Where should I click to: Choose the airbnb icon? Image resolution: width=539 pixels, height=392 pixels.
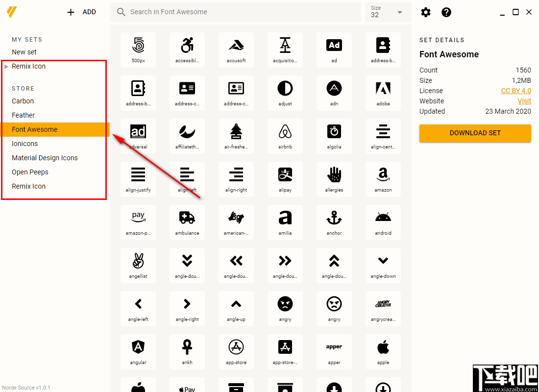point(285,136)
